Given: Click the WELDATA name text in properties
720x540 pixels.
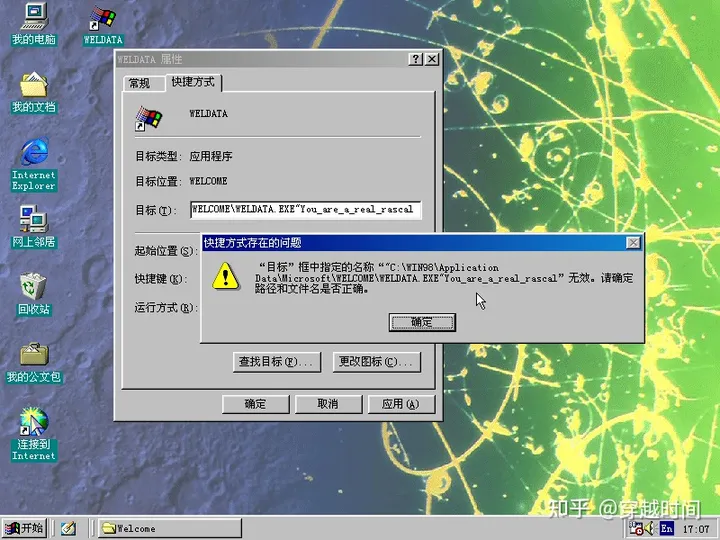Looking at the screenshot, I should pyautogui.click(x=208, y=113).
